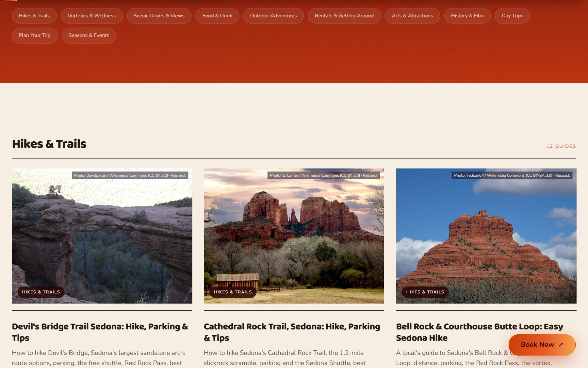
Task: Click the Cathedral Rock description text
Action: (x=285, y=358)
